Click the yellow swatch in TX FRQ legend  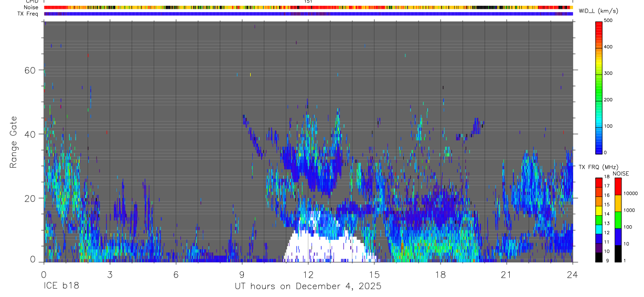(599, 211)
